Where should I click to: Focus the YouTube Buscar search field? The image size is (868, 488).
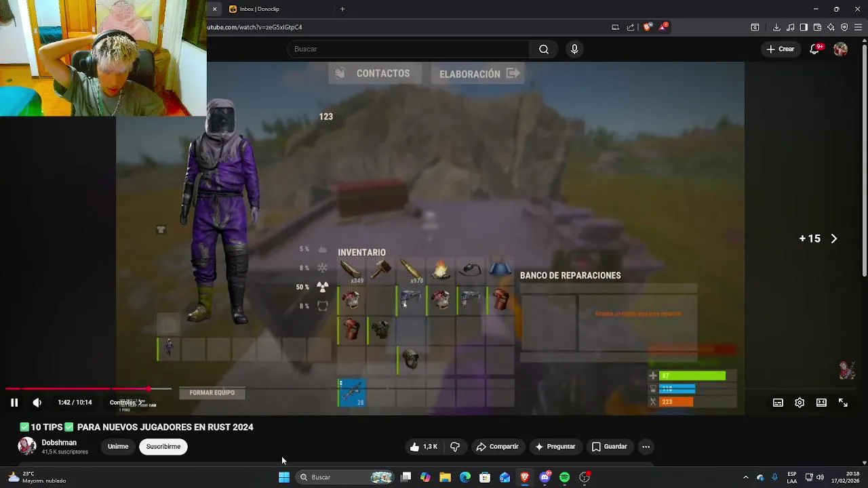pyautogui.click(x=408, y=49)
